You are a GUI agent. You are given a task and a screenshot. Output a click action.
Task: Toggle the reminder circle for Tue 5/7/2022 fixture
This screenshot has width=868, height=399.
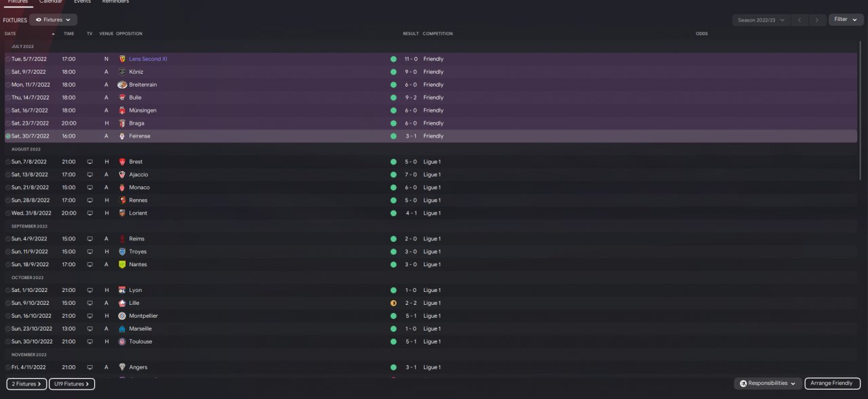pos(8,59)
